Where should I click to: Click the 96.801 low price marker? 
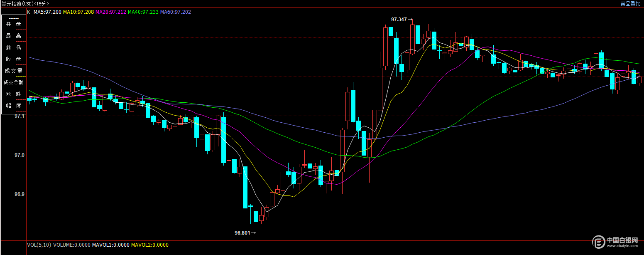[245, 233]
